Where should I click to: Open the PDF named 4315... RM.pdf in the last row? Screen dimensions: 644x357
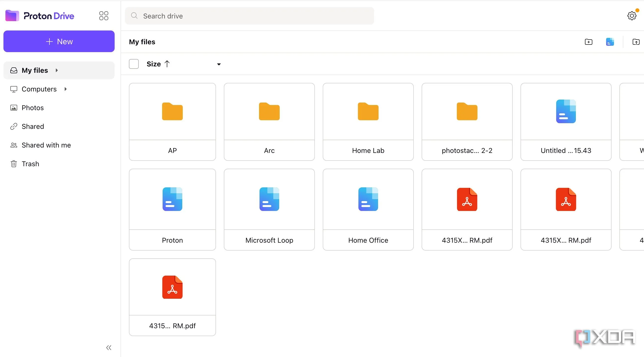172,297
